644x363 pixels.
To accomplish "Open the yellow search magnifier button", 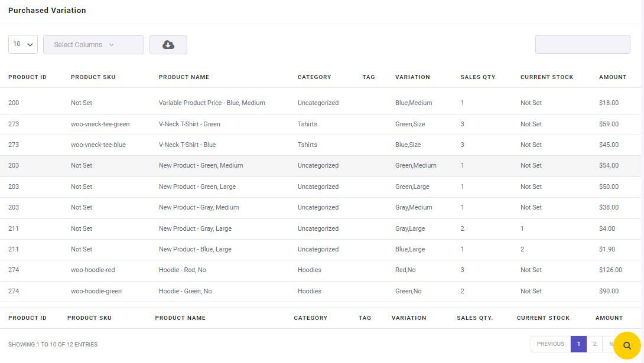I will tap(626, 344).
